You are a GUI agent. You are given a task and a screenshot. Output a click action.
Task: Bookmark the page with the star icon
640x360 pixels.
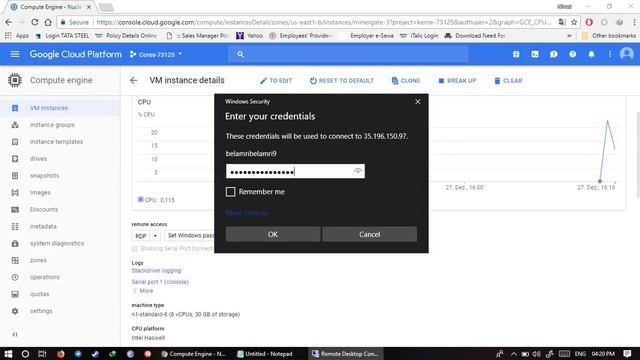pos(574,22)
